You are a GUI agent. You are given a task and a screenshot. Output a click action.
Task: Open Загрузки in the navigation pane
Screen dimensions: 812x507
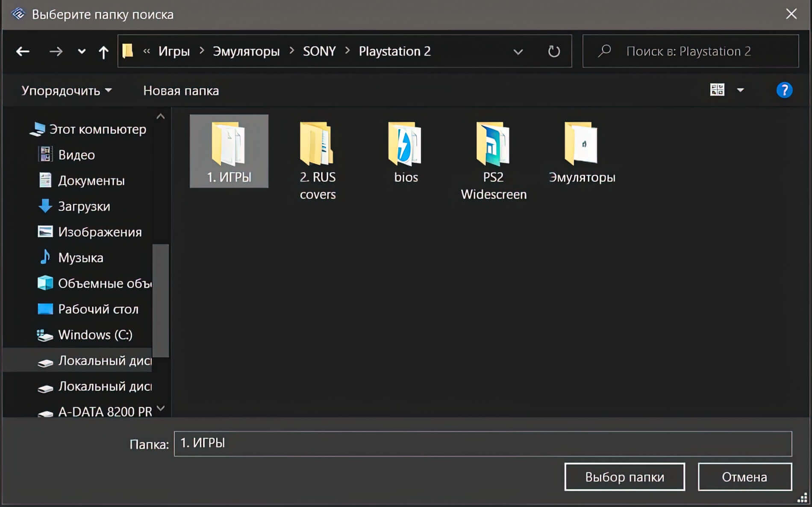tap(84, 206)
